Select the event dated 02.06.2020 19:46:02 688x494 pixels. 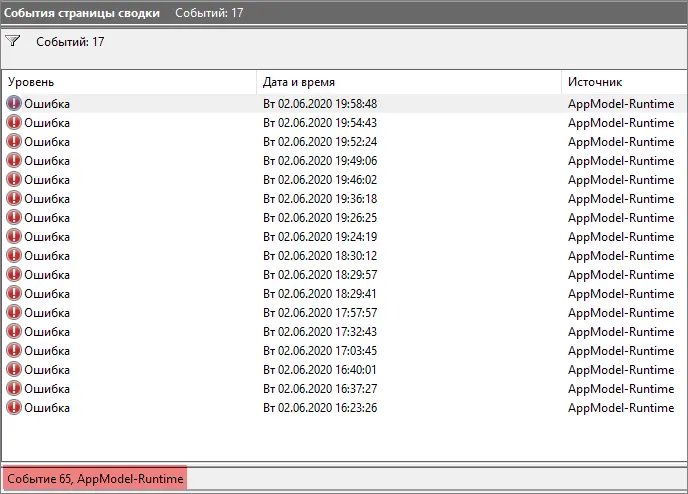coord(320,179)
